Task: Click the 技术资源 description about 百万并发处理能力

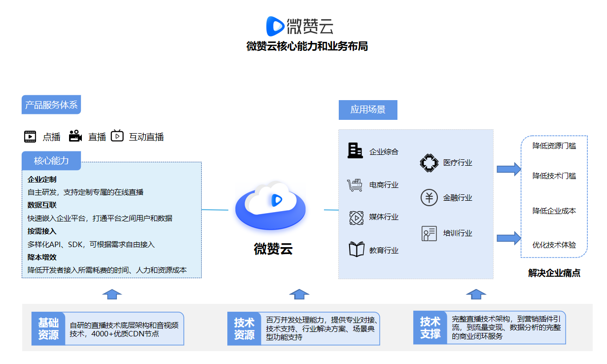Action: coord(322,328)
